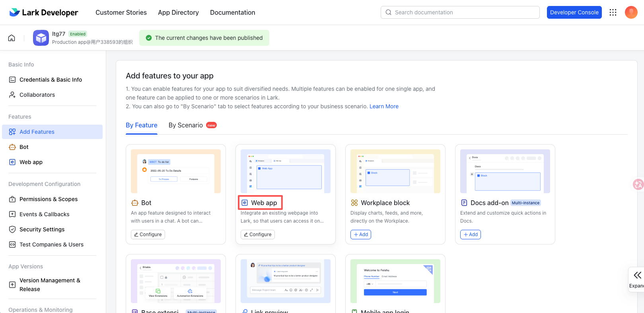Click the Bot feature preview thumbnail
This screenshot has width=644, height=313.
176,171
